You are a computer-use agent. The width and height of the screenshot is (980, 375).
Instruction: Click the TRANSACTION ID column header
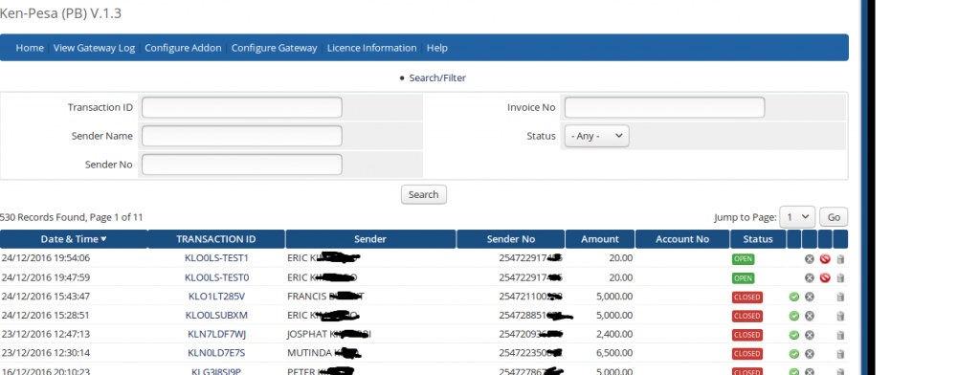tap(216, 239)
